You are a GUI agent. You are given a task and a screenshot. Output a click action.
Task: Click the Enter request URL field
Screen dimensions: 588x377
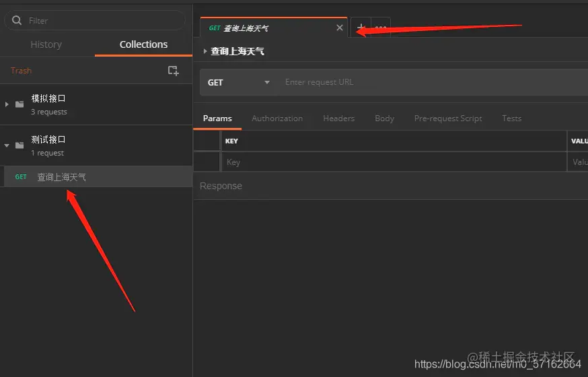[433, 82]
